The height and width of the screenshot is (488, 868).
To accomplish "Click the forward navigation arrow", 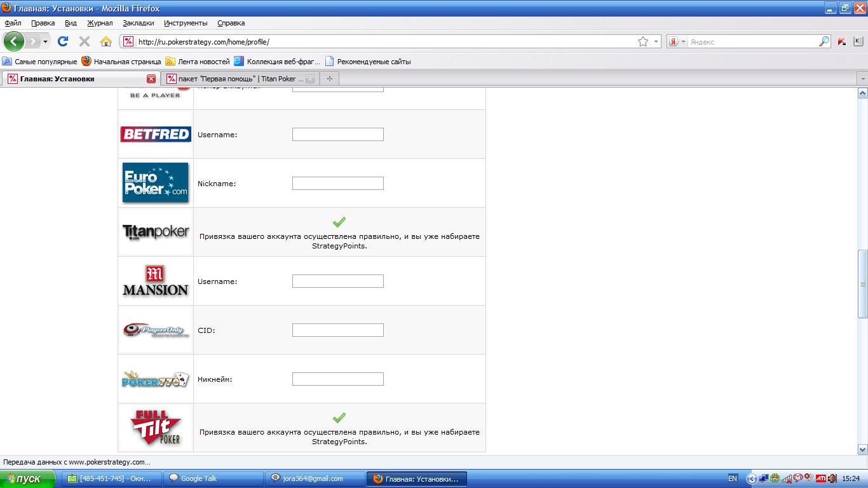I will [x=32, y=41].
